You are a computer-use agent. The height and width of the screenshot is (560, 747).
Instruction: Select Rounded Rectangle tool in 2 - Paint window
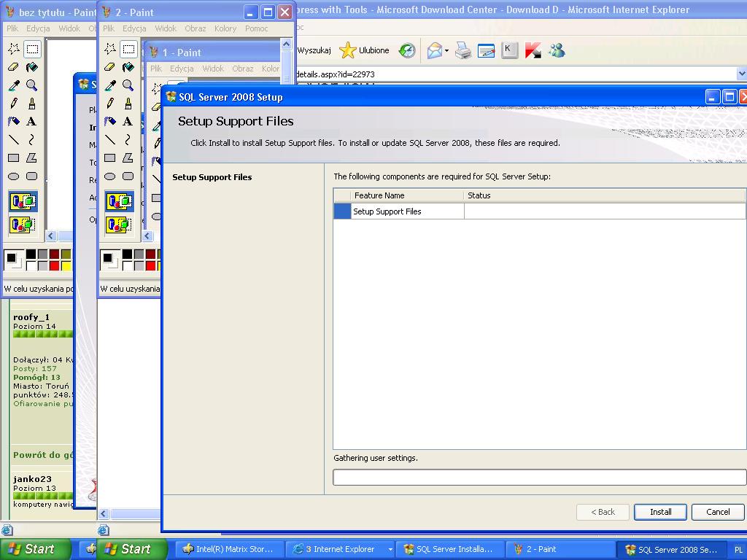128,176
